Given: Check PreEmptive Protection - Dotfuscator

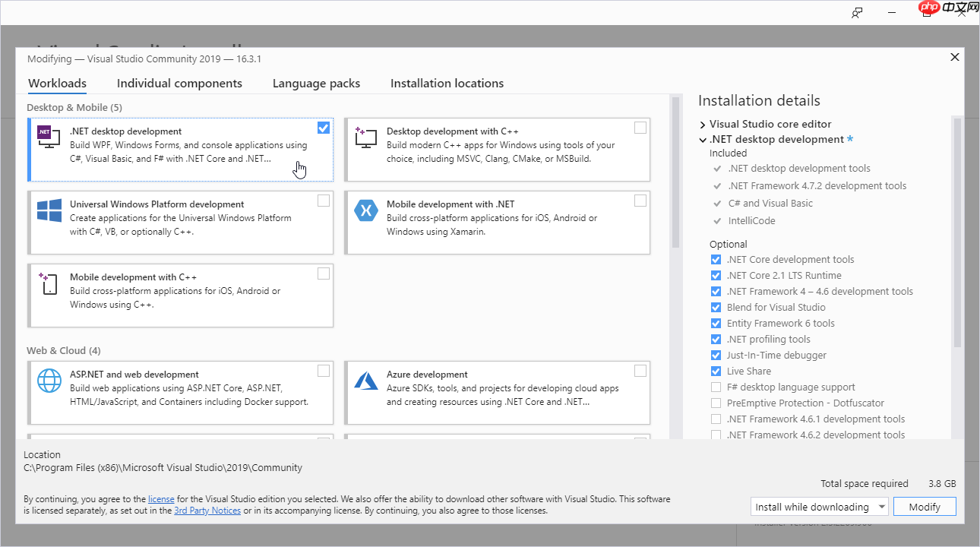Looking at the screenshot, I should tap(716, 403).
